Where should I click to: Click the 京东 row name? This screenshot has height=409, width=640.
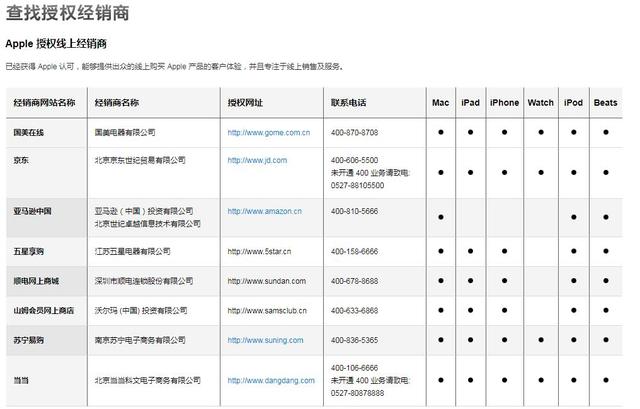click(21, 160)
